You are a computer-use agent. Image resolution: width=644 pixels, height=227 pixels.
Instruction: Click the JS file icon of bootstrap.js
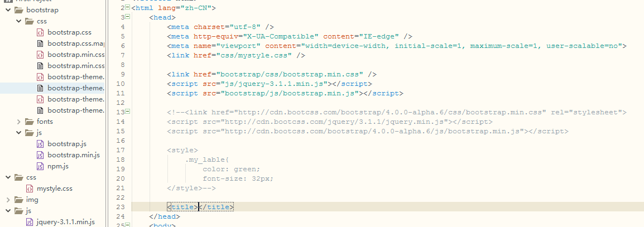pos(40,144)
